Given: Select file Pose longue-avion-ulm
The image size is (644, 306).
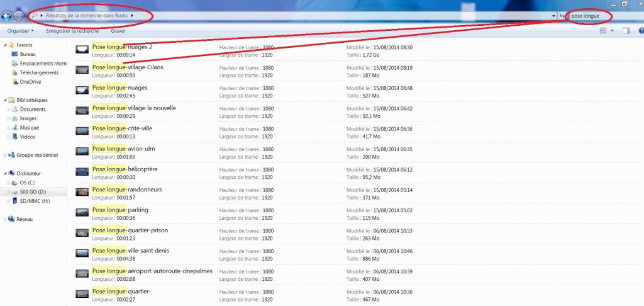Looking at the screenshot, I should pos(124,149).
